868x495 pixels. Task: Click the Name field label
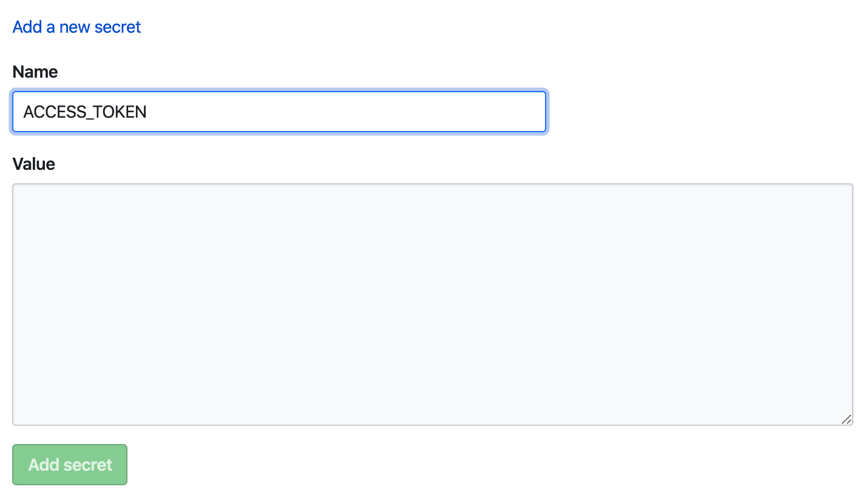35,72
